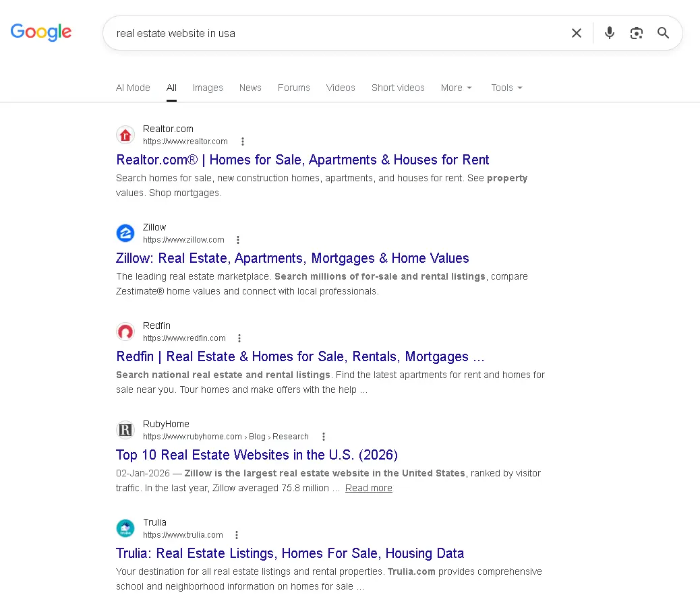Switch to AI Mode tab
The image size is (700, 595).
click(133, 88)
